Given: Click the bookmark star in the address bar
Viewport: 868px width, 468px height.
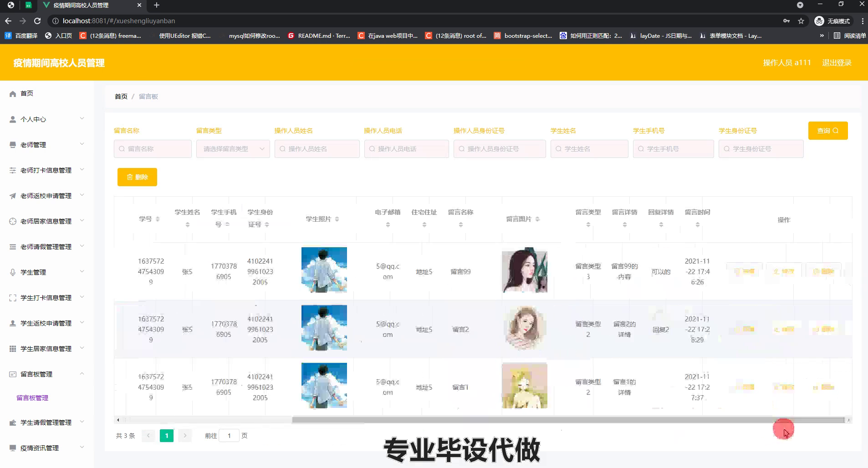Looking at the screenshot, I should tap(801, 21).
